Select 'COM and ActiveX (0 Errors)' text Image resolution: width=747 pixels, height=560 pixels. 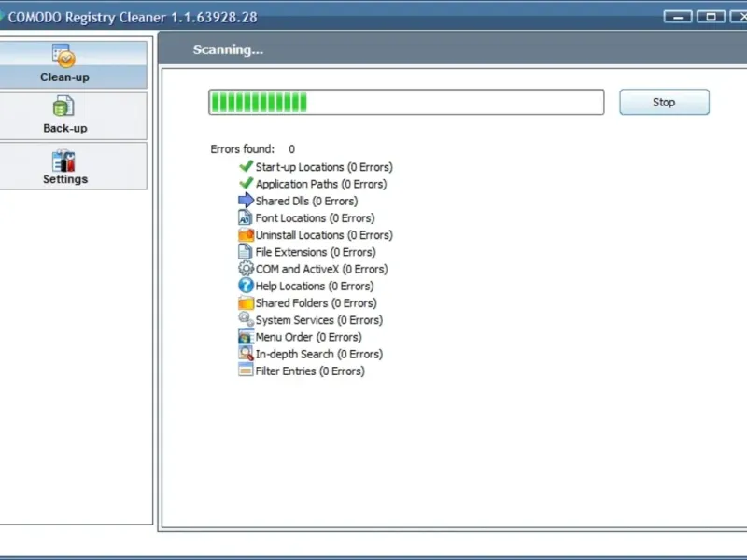pyautogui.click(x=321, y=269)
